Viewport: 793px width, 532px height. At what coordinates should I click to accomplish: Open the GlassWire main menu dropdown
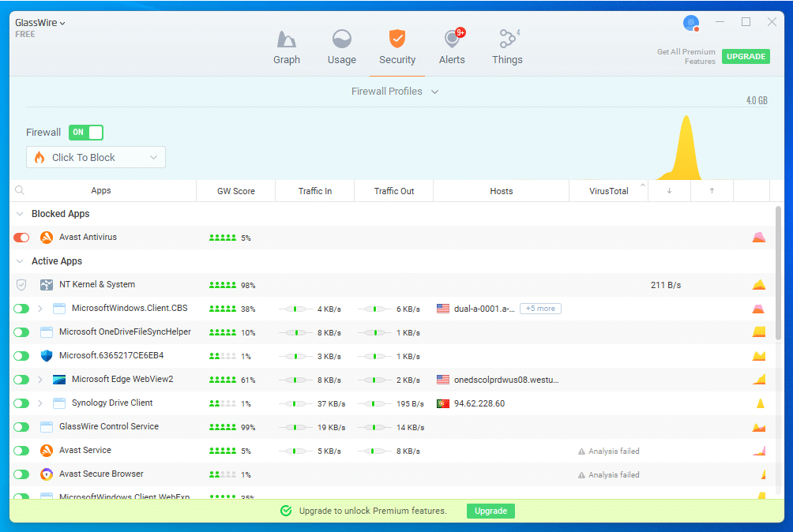(x=40, y=23)
